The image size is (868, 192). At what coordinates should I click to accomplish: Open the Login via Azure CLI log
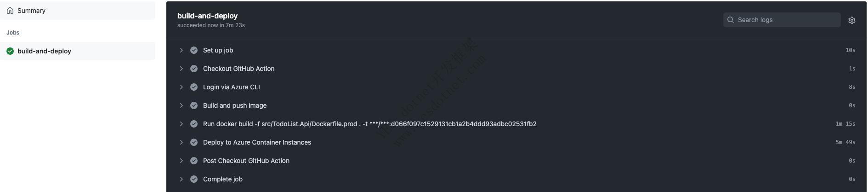tap(516, 87)
